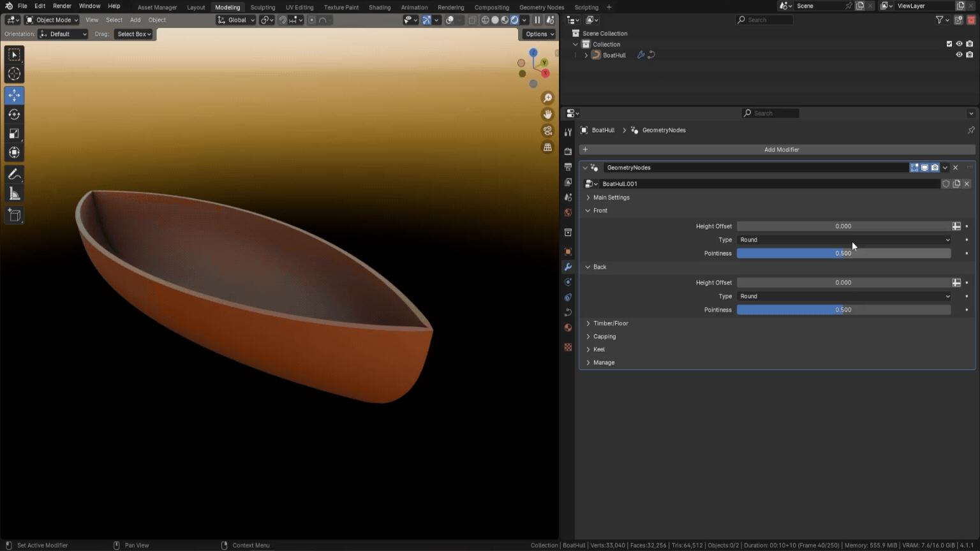Expand the Main Settings panel
Viewport: 980px width, 551px height.
tap(611, 198)
